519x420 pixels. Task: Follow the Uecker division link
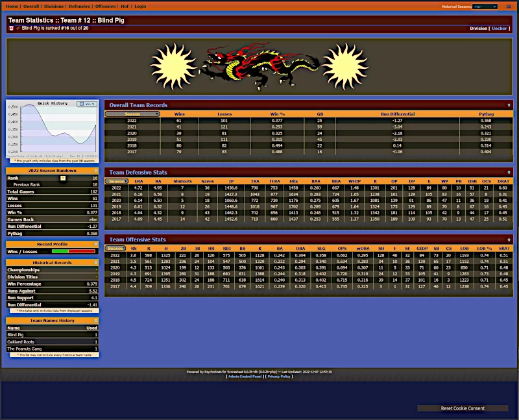[499, 29]
